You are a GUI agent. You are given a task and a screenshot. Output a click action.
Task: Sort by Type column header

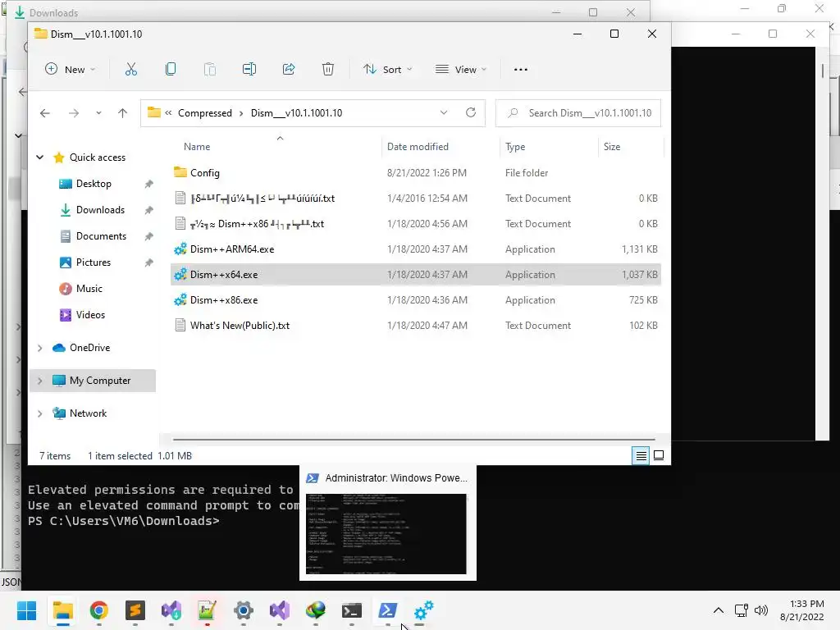click(515, 146)
